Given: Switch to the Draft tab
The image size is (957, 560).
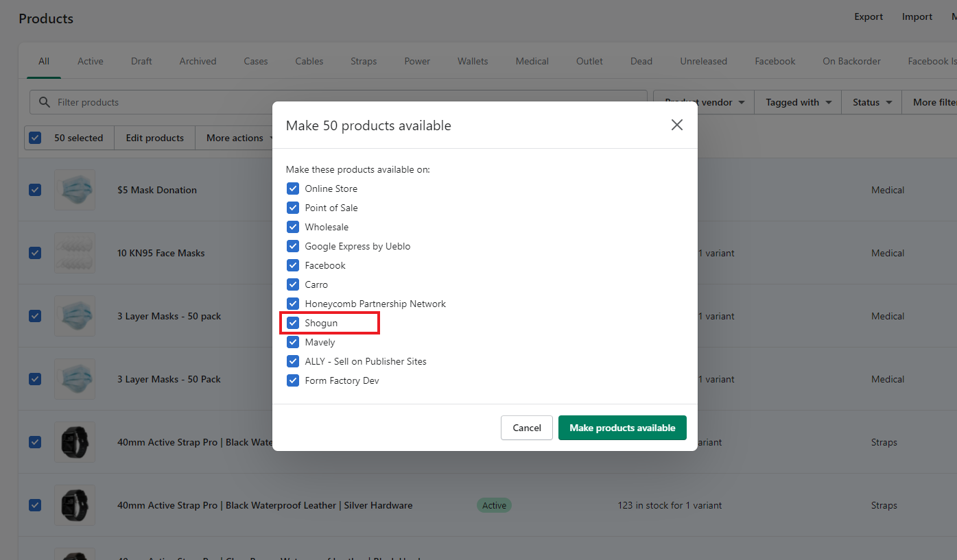Looking at the screenshot, I should tap(141, 61).
